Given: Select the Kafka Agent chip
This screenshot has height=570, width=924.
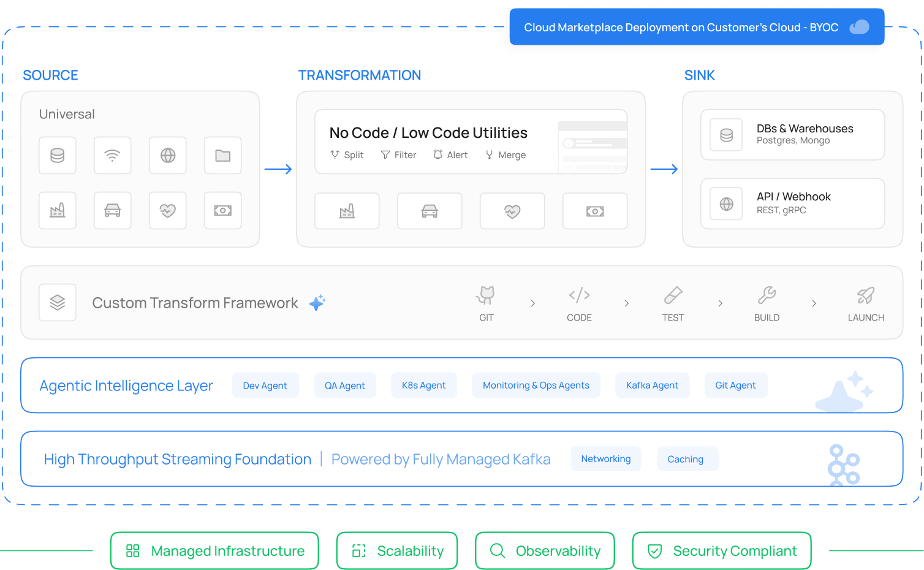Looking at the screenshot, I should click(x=652, y=386).
